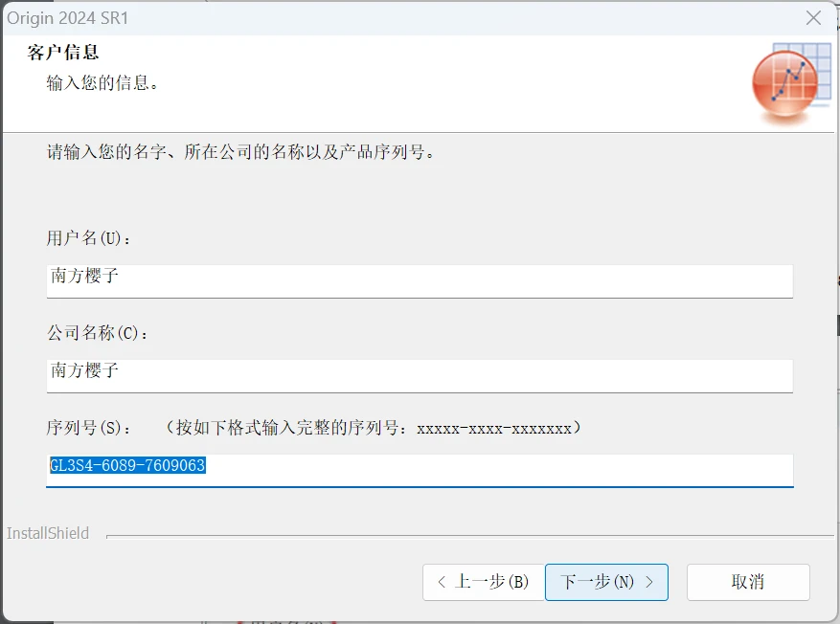Viewport: 840px width, 624px height.
Task: Click the Origin 2024 SR1 title bar
Action: 287,17
